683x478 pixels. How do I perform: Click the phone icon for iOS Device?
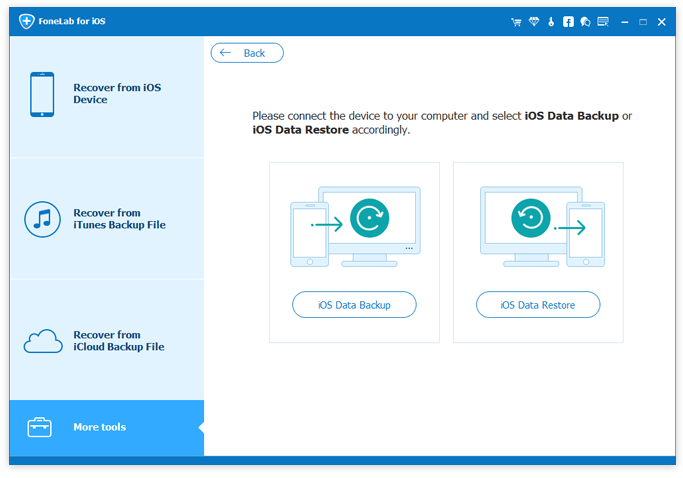point(42,94)
